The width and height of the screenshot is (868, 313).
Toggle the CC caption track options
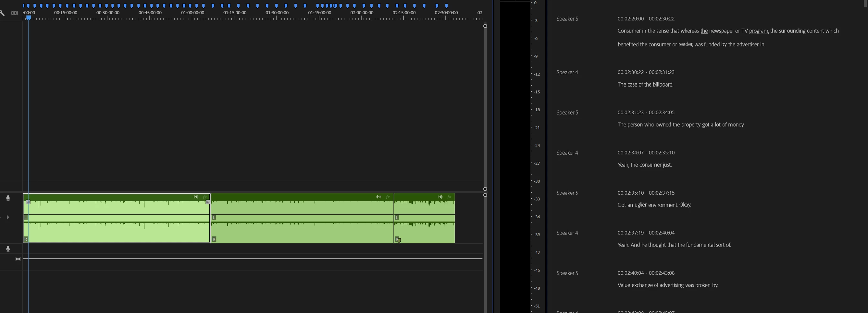coord(15,13)
